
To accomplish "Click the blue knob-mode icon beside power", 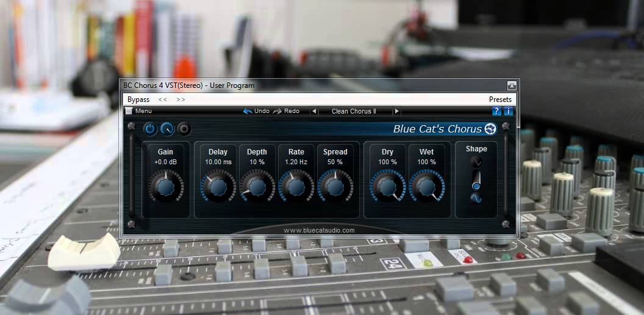I will pos(167,129).
